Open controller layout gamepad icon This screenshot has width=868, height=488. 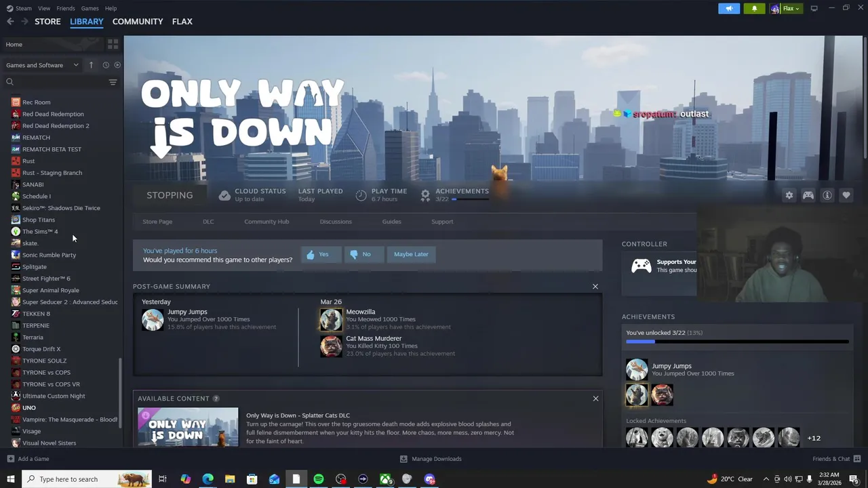pos(808,195)
